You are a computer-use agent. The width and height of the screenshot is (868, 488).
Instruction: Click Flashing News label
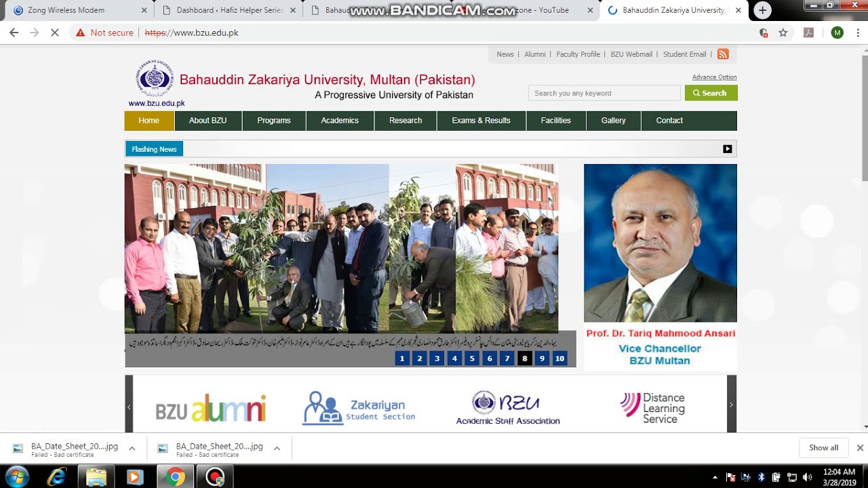coord(154,149)
